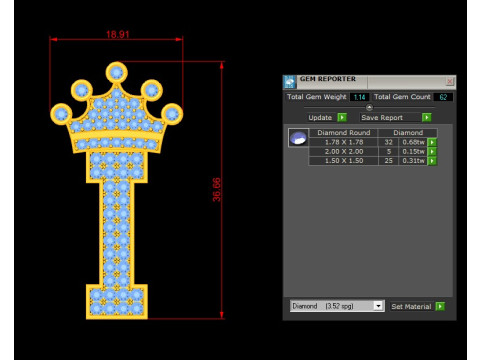This screenshot has width=480, height=360.
Task: Click the green arrow for 1.78 X 1.78 row
Action: coord(432,142)
